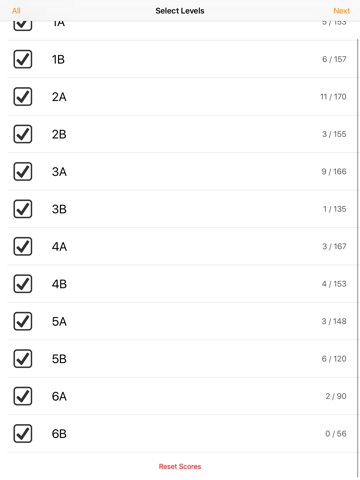Uncheck the 4B level checkbox
This screenshot has height=480, width=360.
[23, 284]
